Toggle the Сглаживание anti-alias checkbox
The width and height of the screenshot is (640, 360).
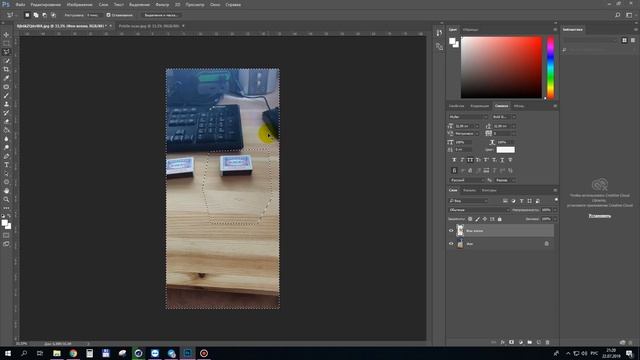108,15
